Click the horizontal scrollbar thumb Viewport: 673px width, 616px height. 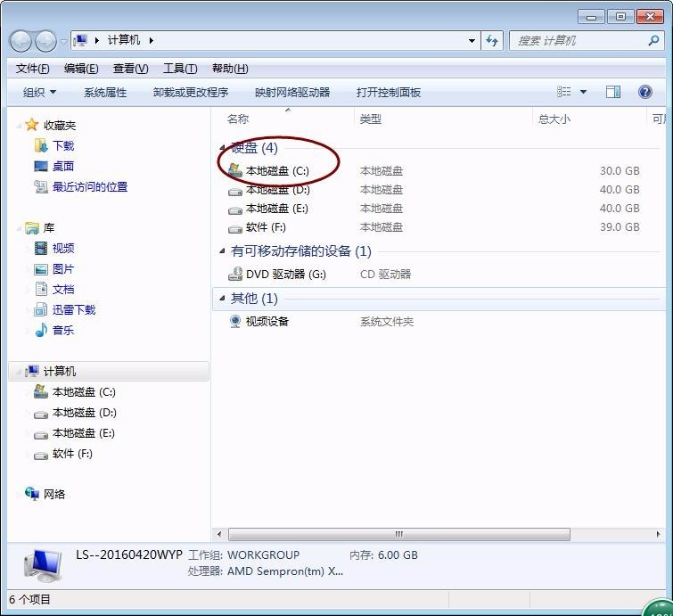pos(399,535)
